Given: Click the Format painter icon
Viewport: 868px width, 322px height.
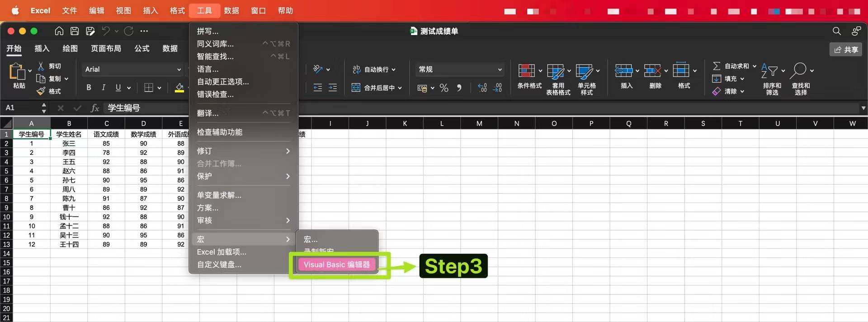Looking at the screenshot, I should [41, 91].
